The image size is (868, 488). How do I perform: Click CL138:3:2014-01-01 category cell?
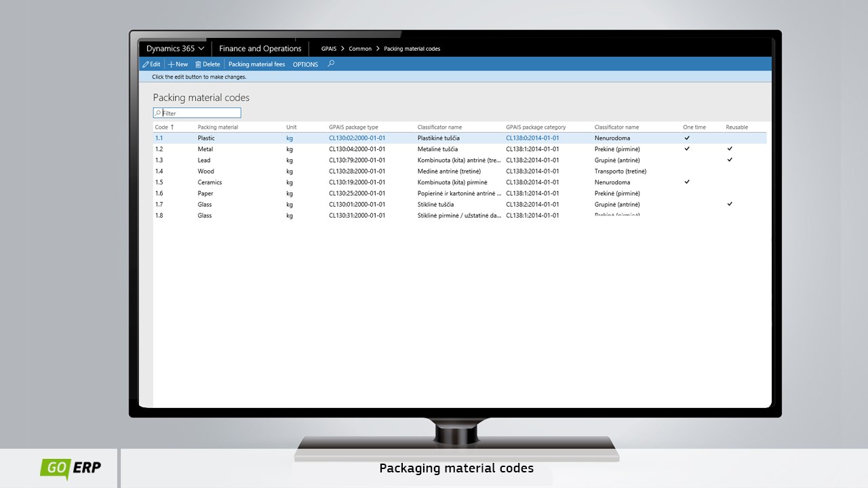coord(532,171)
